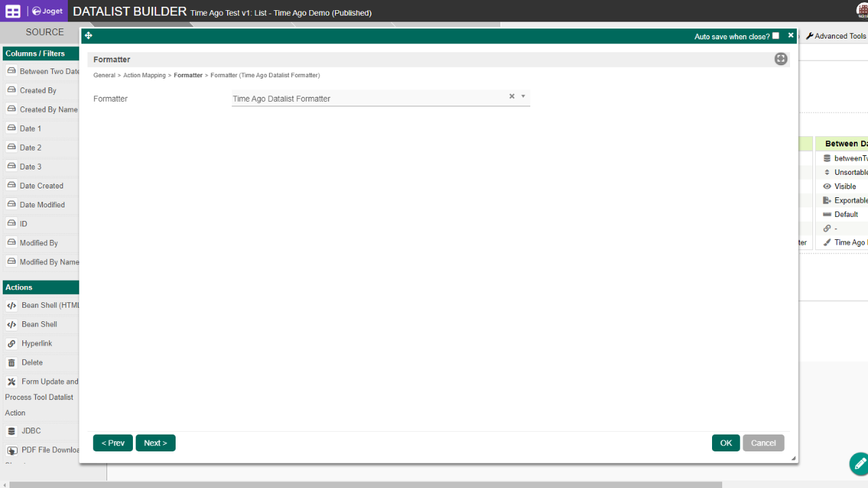Open Advanced Tools menu

(x=835, y=36)
